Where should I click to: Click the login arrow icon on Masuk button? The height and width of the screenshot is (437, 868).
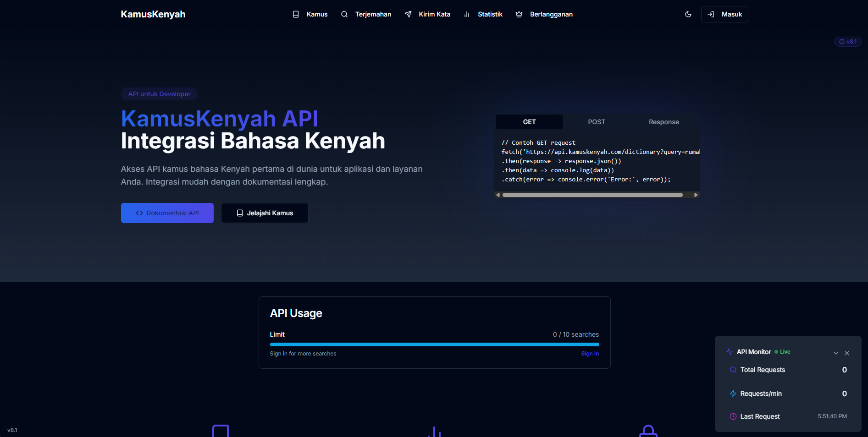711,14
